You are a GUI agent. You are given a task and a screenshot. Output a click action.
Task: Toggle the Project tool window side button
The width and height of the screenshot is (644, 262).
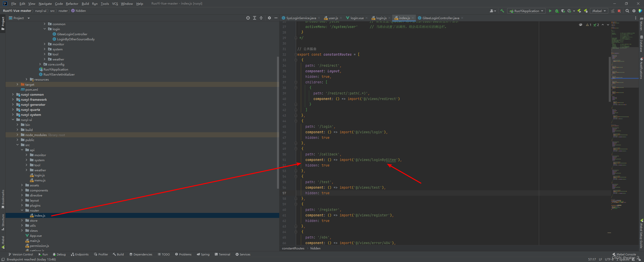(3, 23)
